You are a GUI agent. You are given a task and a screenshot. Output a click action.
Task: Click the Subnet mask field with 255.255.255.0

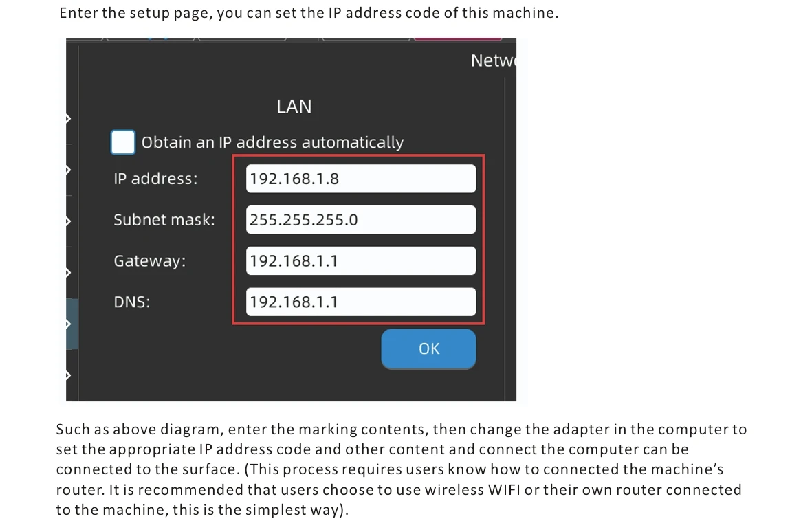pyautogui.click(x=360, y=219)
